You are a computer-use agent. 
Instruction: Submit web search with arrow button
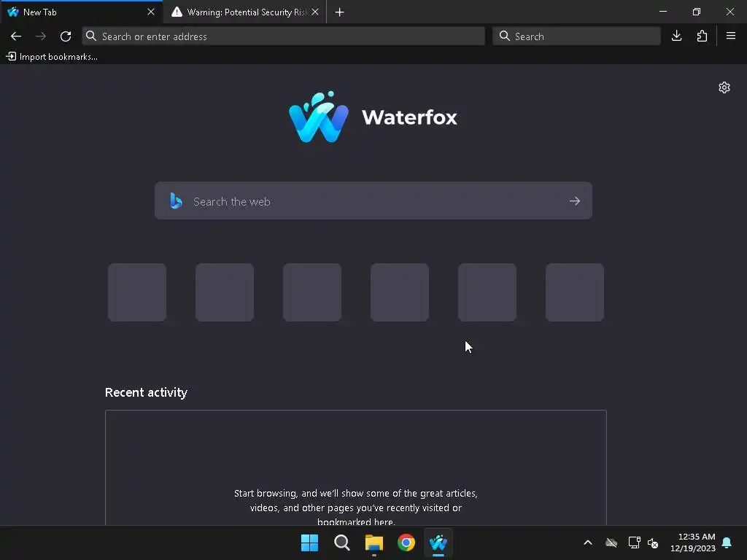pyautogui.click(x=575, y=201)
